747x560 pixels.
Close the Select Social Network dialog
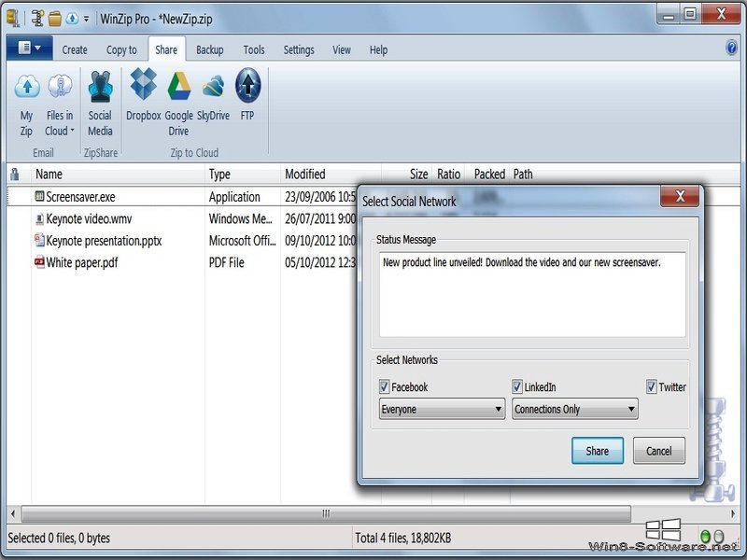tap(680, 196)
